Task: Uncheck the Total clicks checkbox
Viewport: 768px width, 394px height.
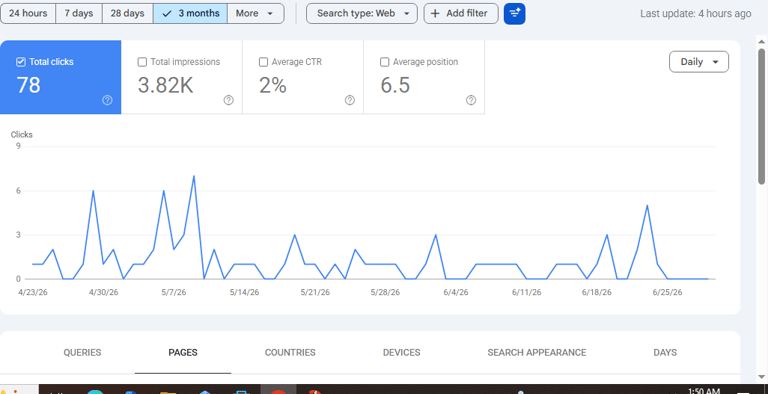Action: 21,62
